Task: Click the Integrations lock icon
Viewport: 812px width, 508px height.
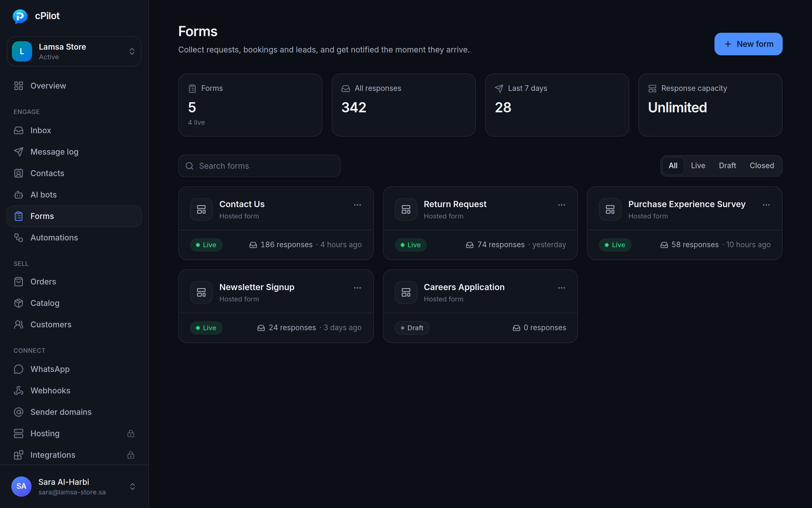Action: click(x=131, y=455)
